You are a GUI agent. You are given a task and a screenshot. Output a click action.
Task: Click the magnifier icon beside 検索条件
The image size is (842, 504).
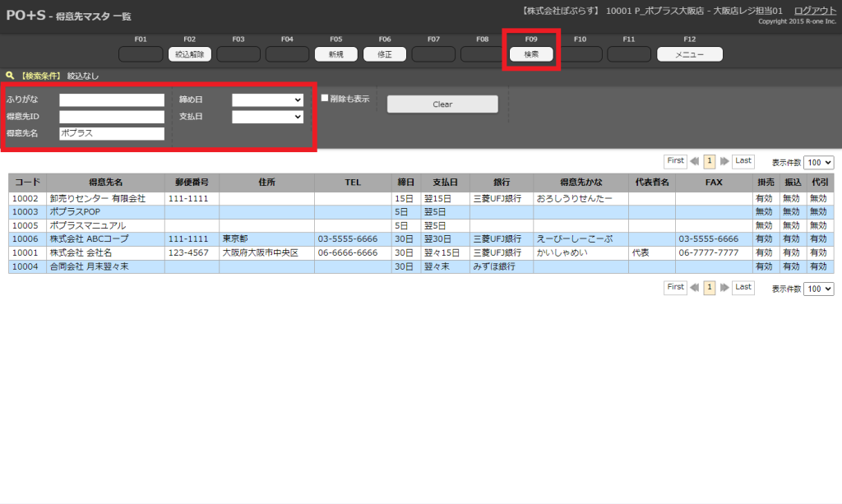(10, 76)
